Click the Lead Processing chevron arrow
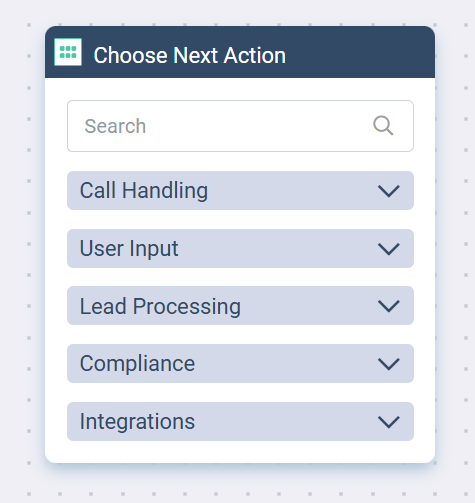Image resolution: width=475 pixels, height=503 pixels. [x=389, y=306]
